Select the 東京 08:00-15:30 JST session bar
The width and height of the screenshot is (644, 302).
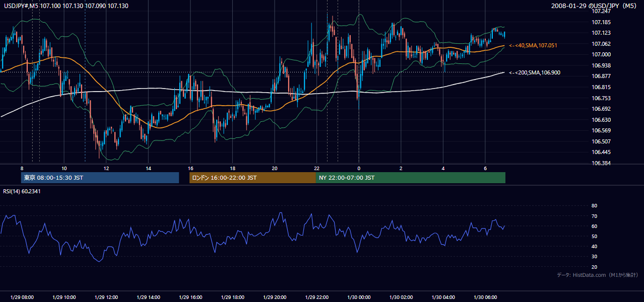point(100,178)
